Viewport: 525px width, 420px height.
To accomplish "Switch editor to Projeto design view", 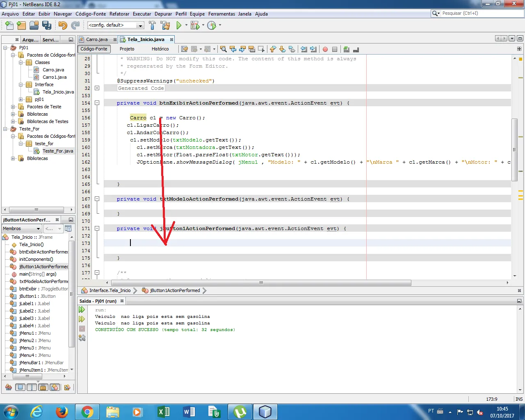I will point(127,49).
